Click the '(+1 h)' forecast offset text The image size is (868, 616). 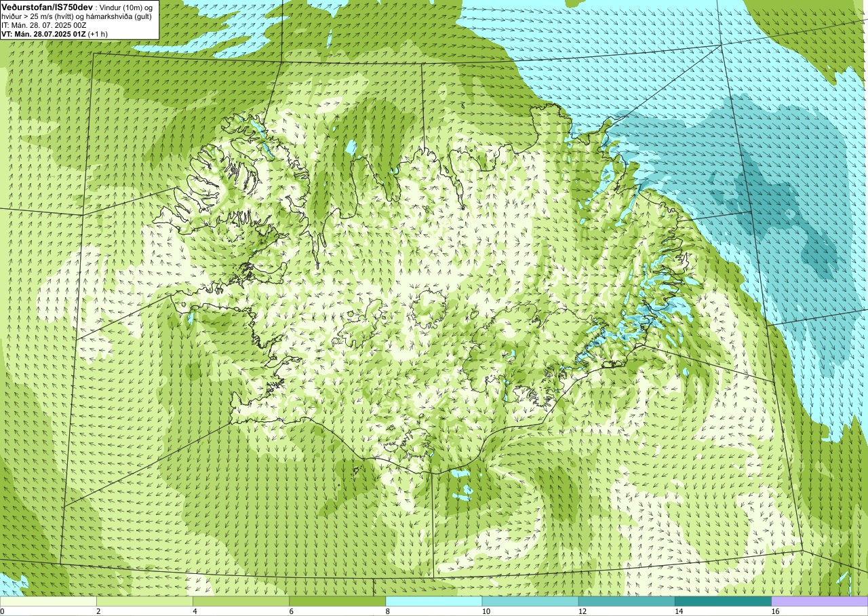(x=98, y=34)
